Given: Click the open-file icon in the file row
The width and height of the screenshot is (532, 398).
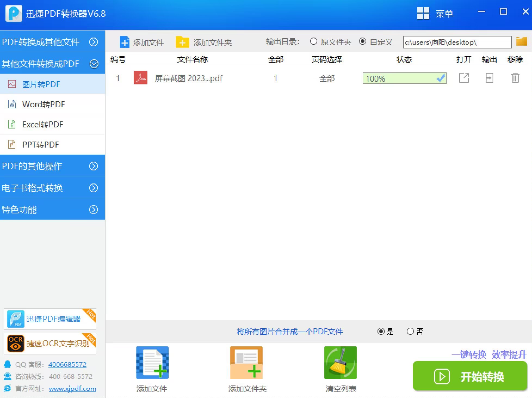Looking at the screenshot, I should click(464, 78).
